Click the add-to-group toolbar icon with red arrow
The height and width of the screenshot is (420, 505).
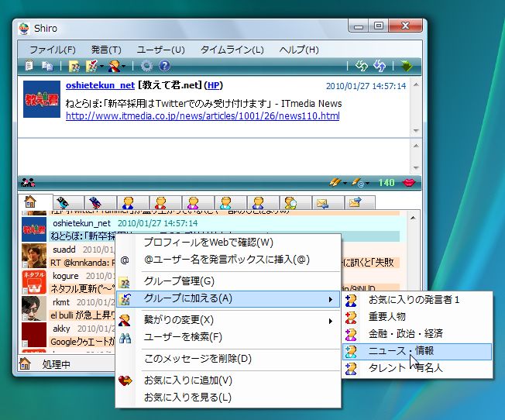(x=92, y=66)
